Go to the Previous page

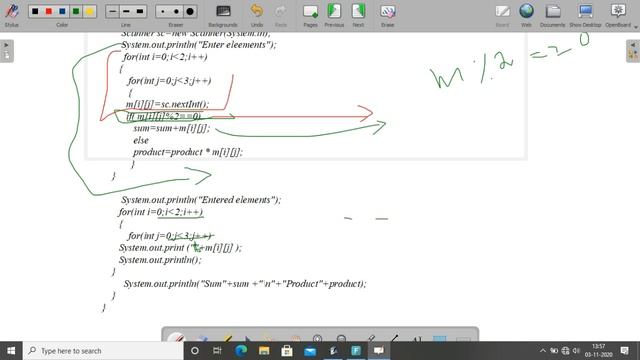[334, 16]
